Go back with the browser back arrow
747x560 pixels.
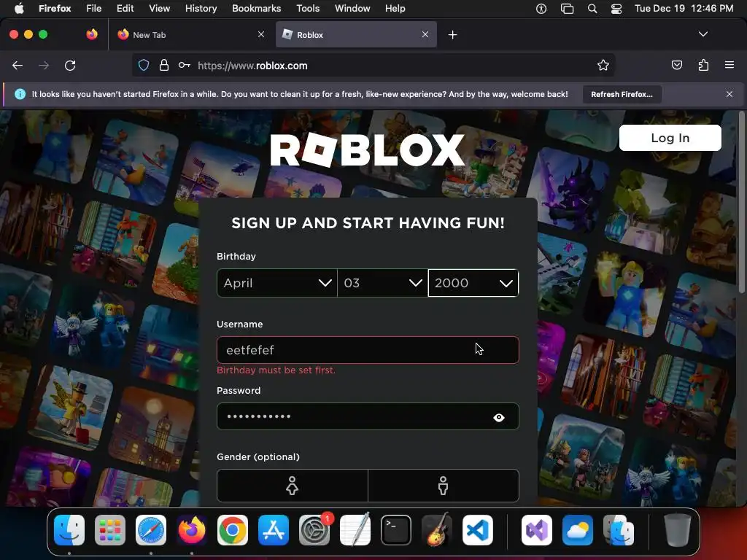[x=18, y=65]
